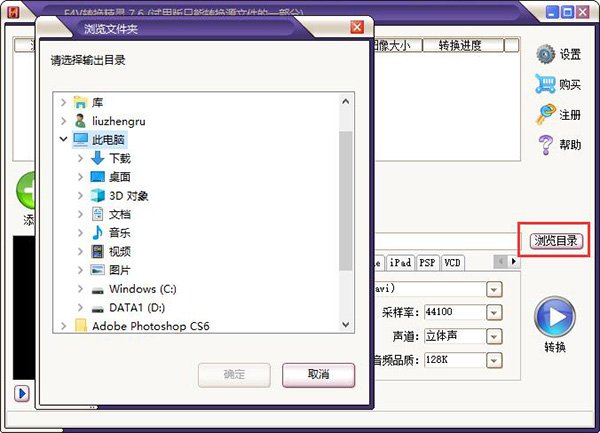Click the folder tree vertical scrollbar thumb

pos(346,200)
